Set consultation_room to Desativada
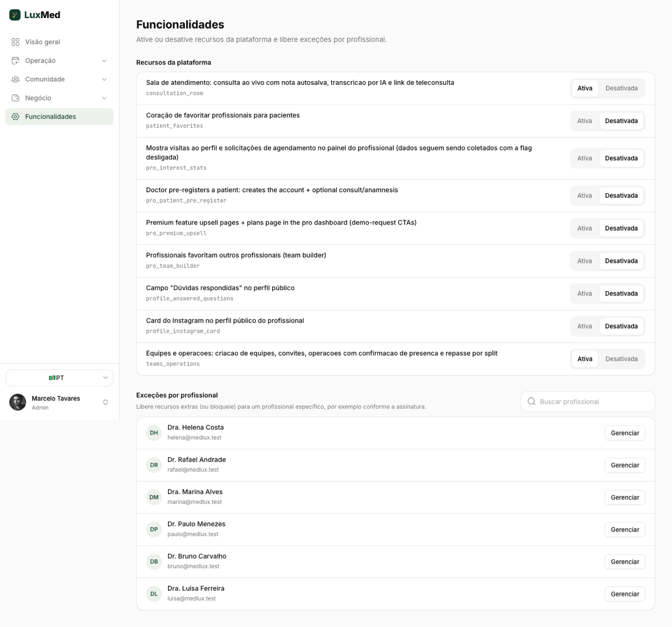Image resolution: width=672 pixels, height=627 pixels. click(x=621, y=88)
